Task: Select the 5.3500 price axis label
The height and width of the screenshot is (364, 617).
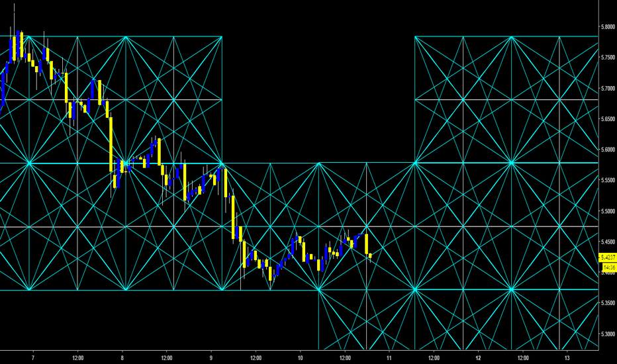Action: (608, 303)
